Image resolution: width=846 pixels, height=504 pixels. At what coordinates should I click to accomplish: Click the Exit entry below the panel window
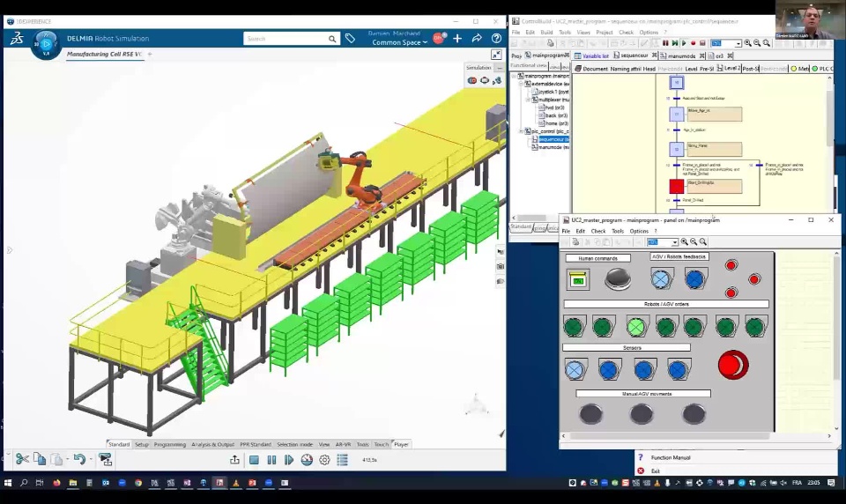click(655, 471)
